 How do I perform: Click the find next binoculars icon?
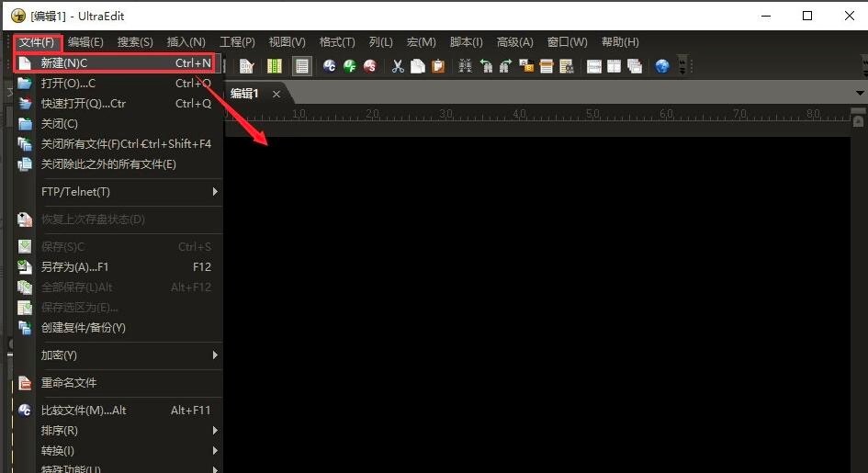coord(505,66)
